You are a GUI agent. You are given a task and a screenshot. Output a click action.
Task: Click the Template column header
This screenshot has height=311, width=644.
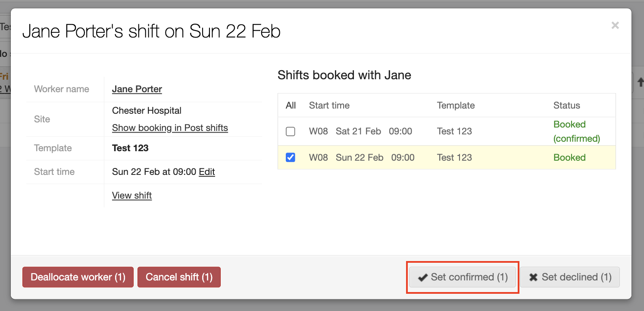(455, 105)
